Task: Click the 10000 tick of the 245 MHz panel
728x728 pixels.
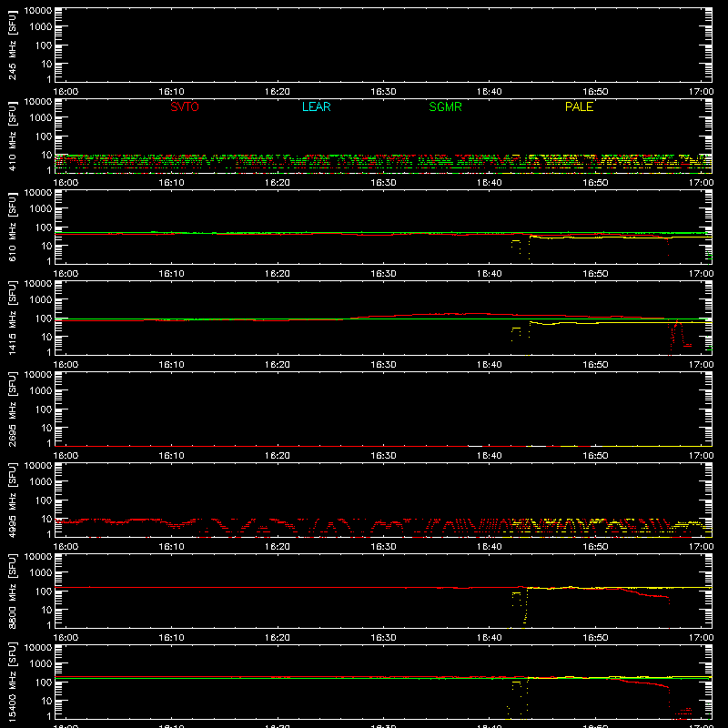Action: (38, 11)
